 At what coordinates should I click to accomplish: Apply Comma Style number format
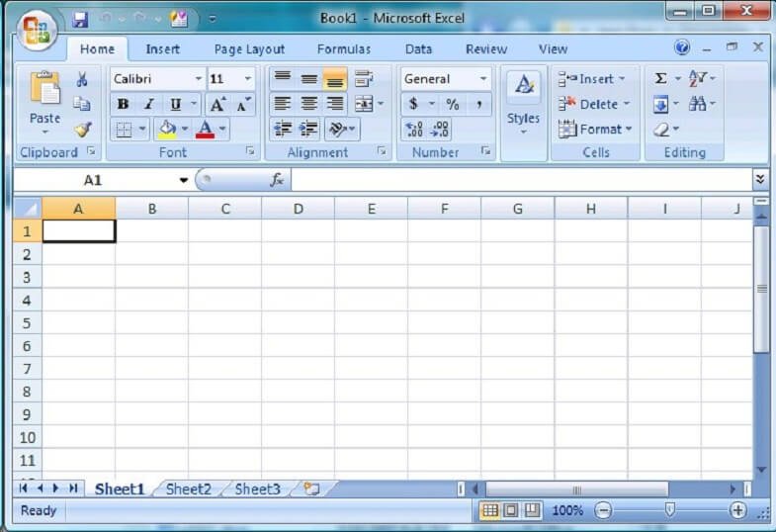click(x=478, y=104)
